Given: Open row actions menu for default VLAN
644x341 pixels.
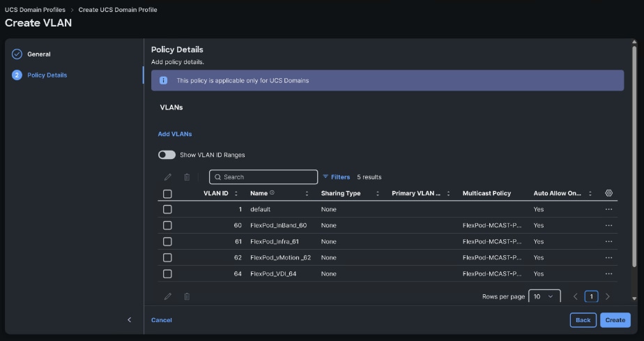Looking at the screenshot, I should tap(608, 209).
